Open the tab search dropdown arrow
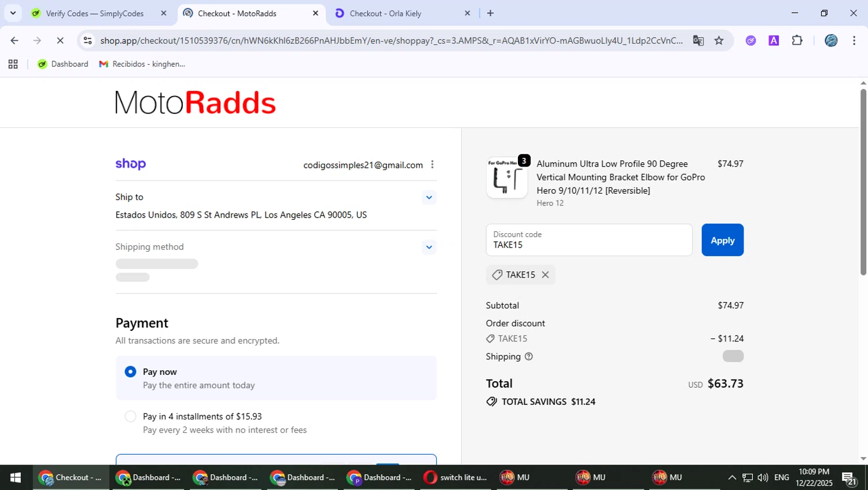Viewport: 868px width, 490px height. click(13, 13)
